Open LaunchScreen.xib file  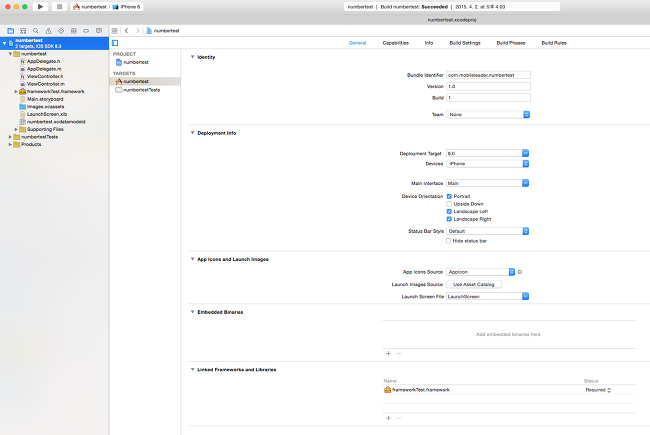pos(46,114)
